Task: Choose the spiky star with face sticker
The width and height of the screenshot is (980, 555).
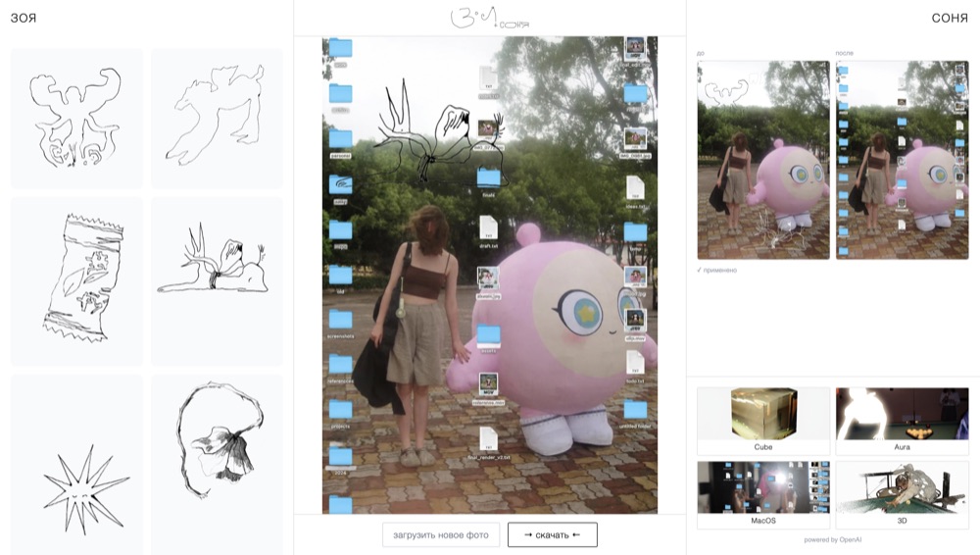Action: click(76, 464)
